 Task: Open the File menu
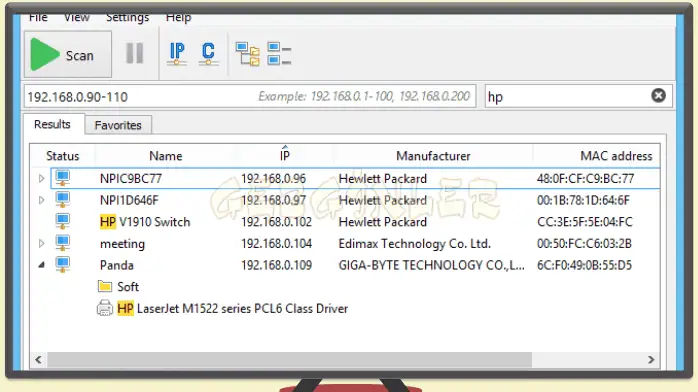click(38, 17)
